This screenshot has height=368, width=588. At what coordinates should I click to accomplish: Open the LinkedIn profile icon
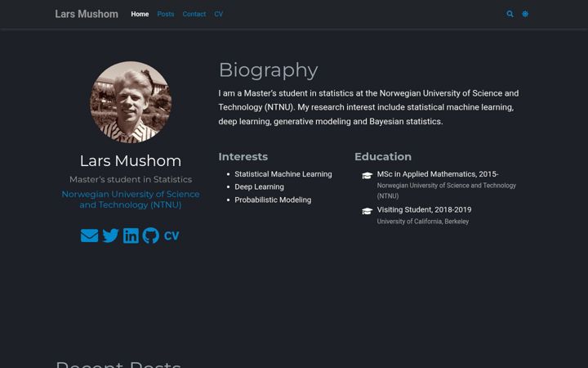131,236
